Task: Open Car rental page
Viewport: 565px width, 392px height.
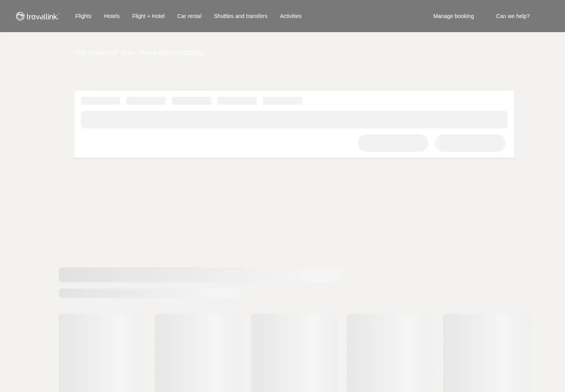Action: [x=189, y=16]
